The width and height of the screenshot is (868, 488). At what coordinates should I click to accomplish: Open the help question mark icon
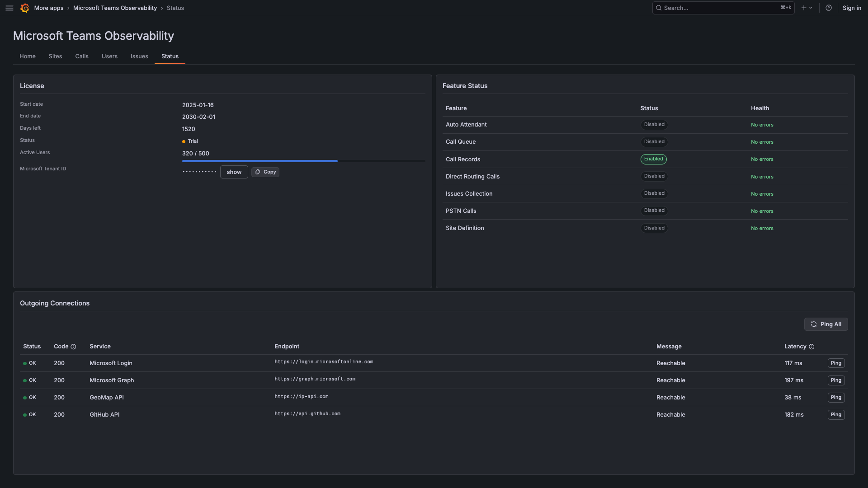tap(829, 8)
